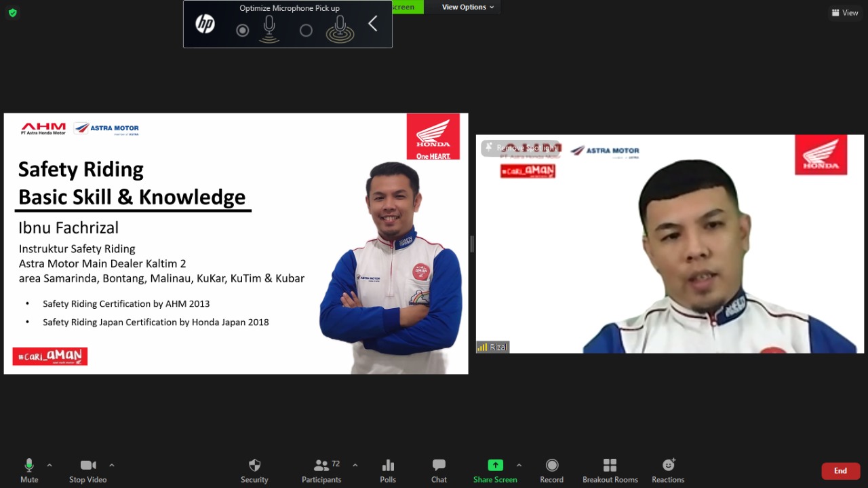The image size is (868, 488).
Task: Select the second microphone pick-up radio button
Action: (306, 31)
